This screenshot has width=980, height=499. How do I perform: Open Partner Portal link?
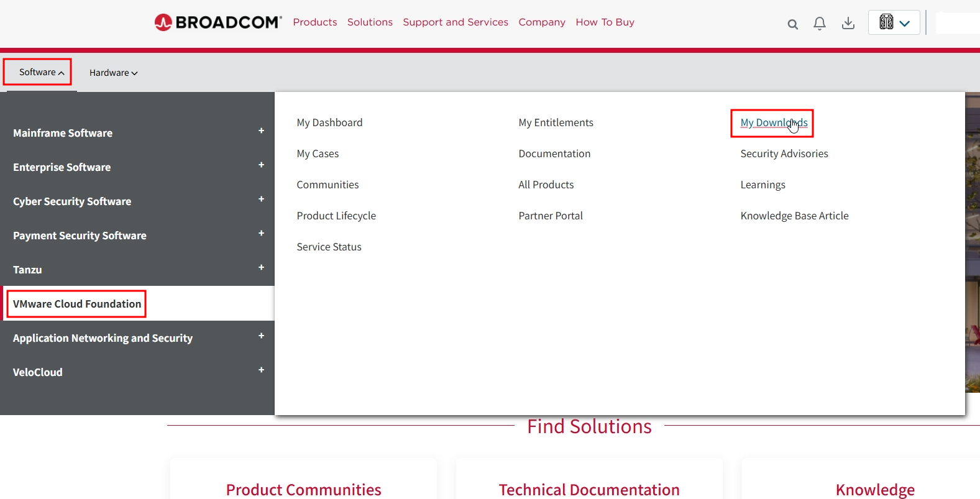[551, 216]
